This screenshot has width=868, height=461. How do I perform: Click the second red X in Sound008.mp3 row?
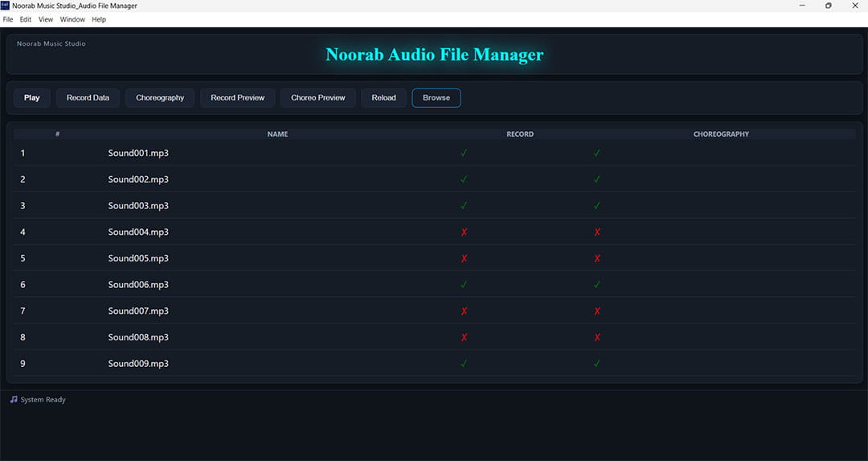click(x=596, y=337)
